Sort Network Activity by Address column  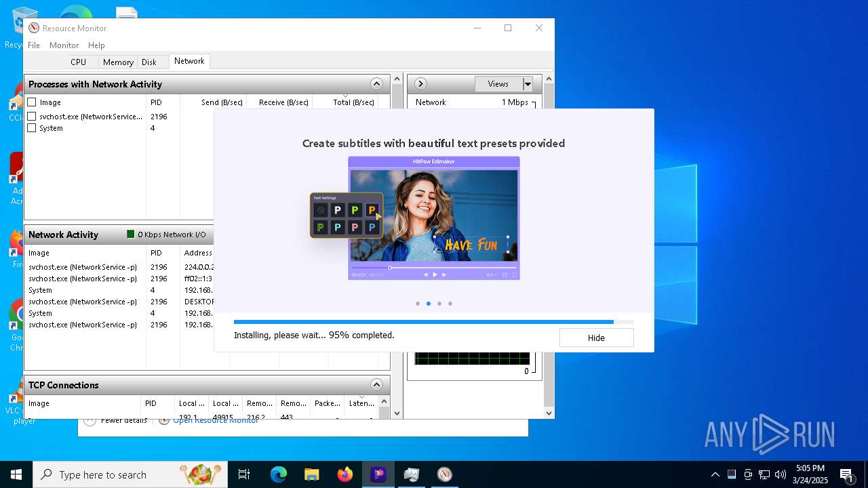click(197, 253)
